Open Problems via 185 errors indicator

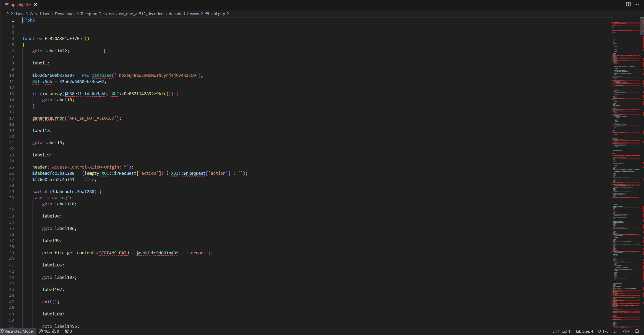[45, 331]
